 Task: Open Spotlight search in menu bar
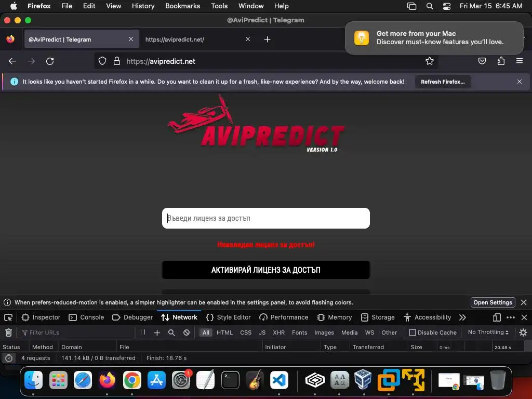430,6
